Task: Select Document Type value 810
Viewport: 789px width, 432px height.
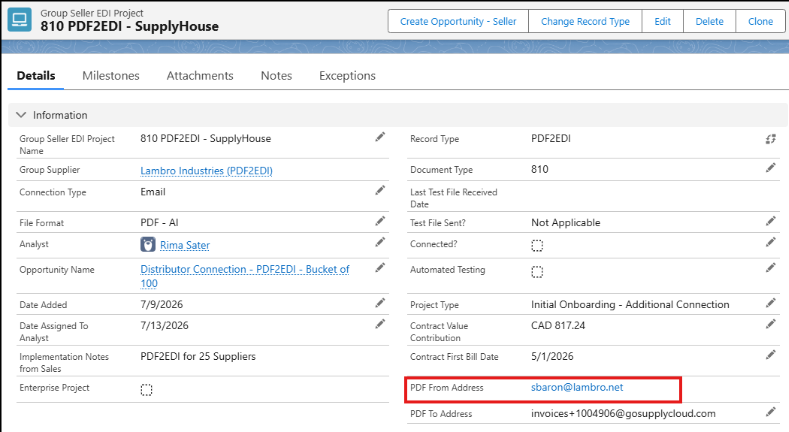Action: point(539,169)
